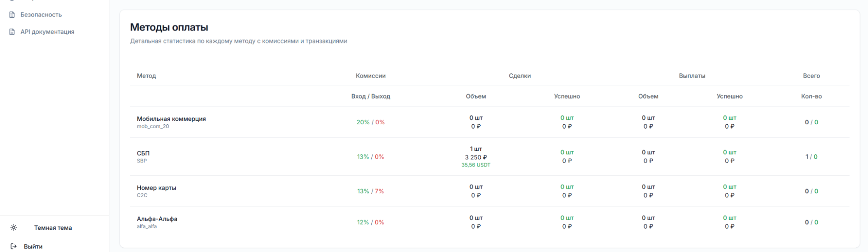Click the Комиссии column header
Screen dimensions: 868x252
click(x=370, y=76)
